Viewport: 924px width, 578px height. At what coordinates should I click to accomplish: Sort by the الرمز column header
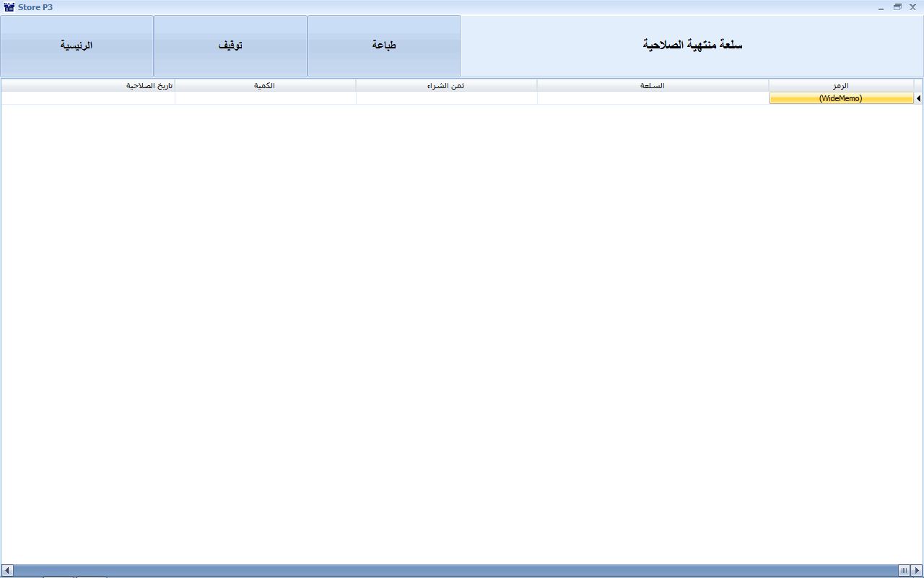(x=840, y=85)
